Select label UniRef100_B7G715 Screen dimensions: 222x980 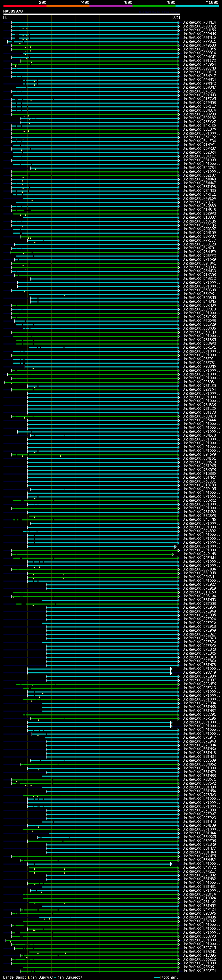(x=199, y=948)
